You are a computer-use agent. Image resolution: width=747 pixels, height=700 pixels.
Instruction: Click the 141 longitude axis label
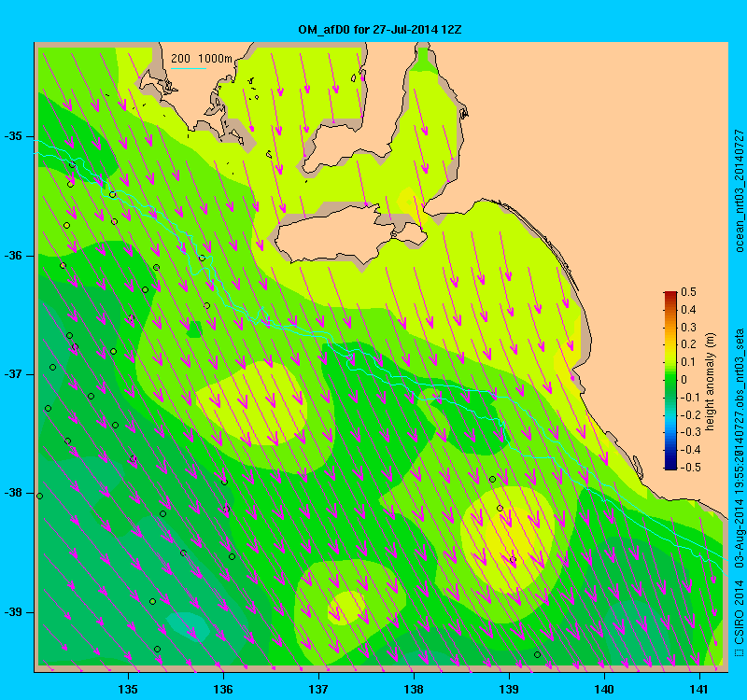click(x=699, y=690)
